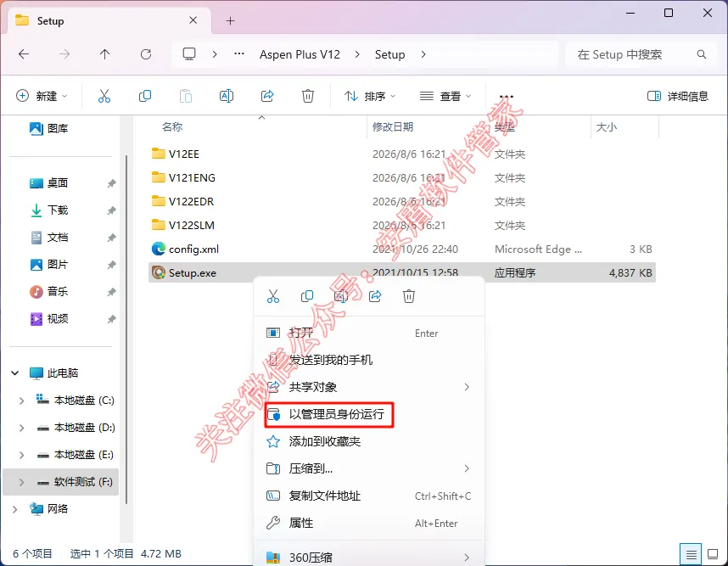
Task: Open the Share with (共享对象) submenu
Action: pos(369,387)
